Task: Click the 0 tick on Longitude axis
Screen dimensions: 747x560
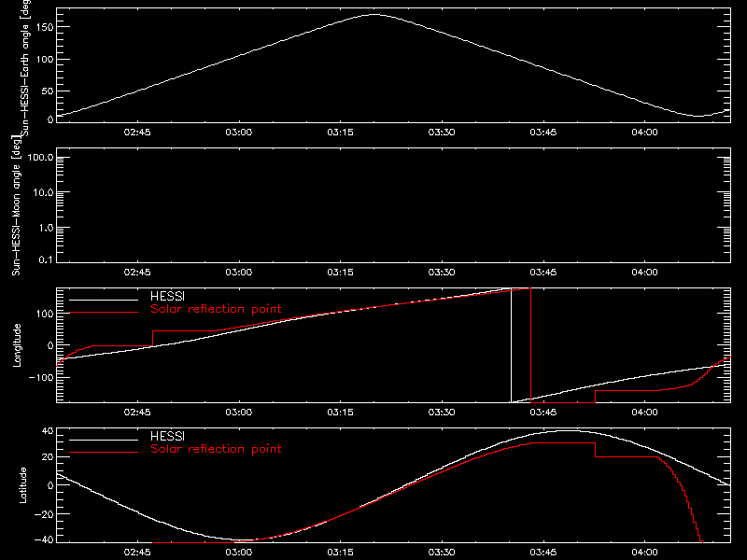Action: [50, 345]
